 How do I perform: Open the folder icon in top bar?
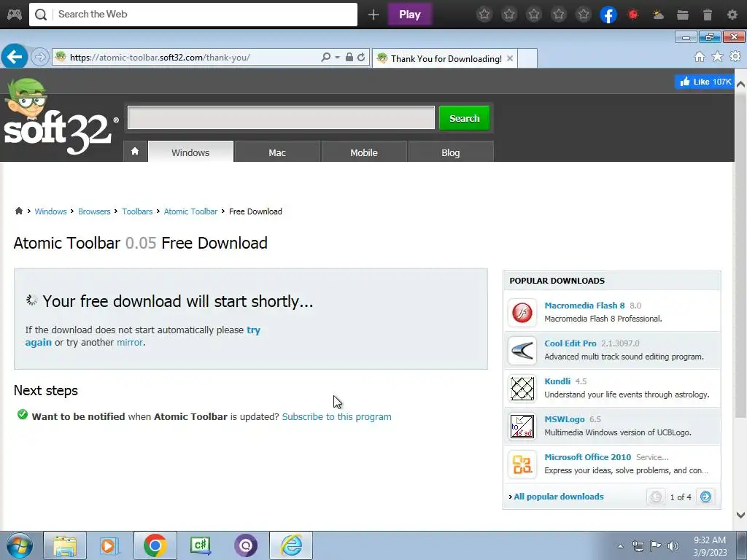[683, 15]
